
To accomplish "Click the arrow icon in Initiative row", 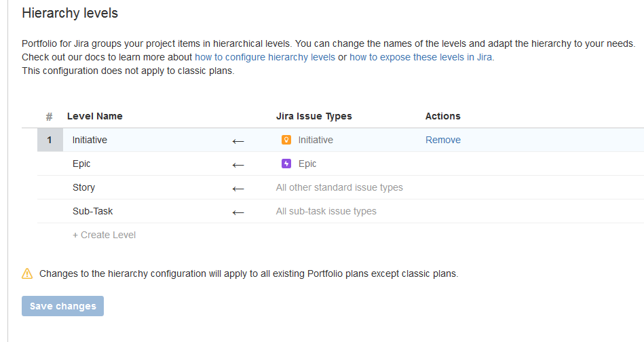I will [x=238, y=140].
